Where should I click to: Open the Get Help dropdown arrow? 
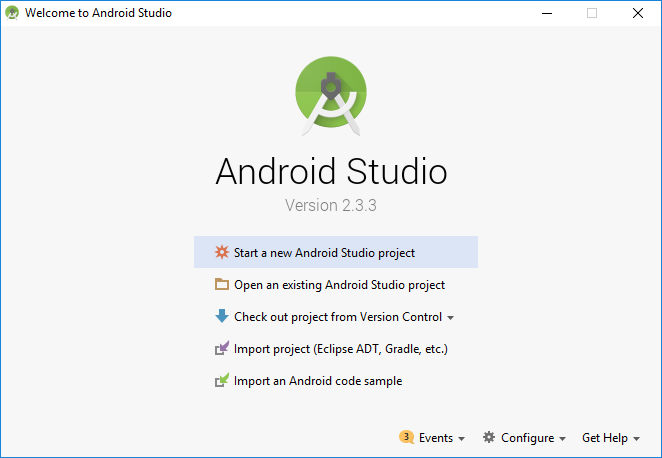[637, 439]
